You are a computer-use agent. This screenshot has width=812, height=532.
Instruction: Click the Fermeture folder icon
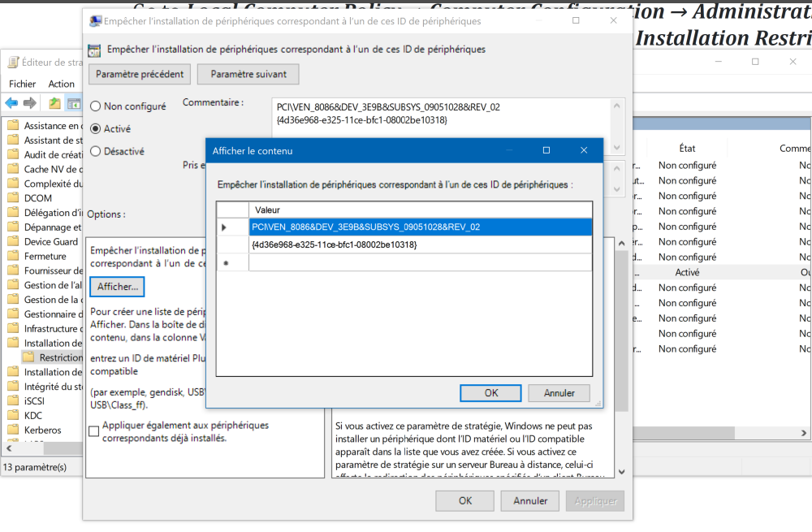[14, 256]
